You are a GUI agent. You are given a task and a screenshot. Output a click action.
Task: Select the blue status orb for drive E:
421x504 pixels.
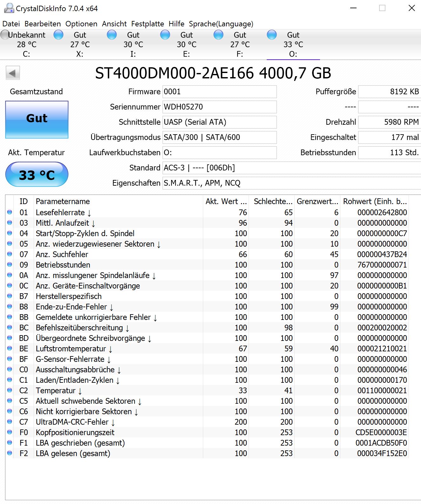point(165,35)
